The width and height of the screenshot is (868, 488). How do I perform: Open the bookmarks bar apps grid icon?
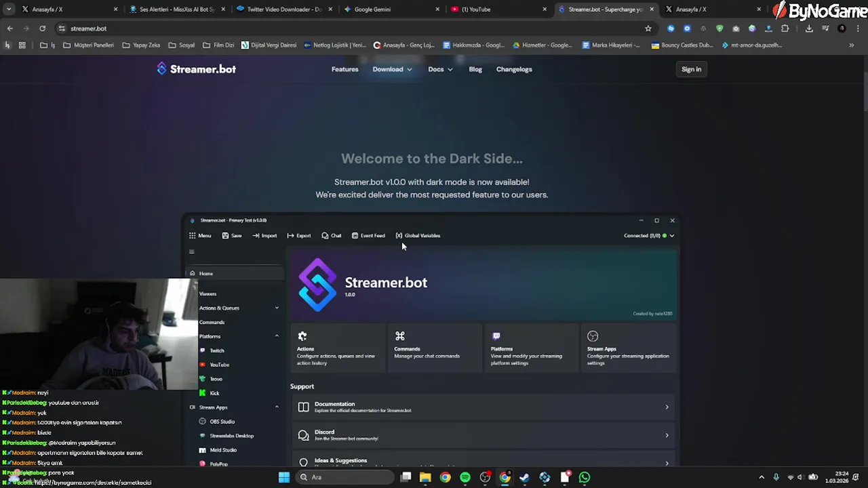(22, 45)
